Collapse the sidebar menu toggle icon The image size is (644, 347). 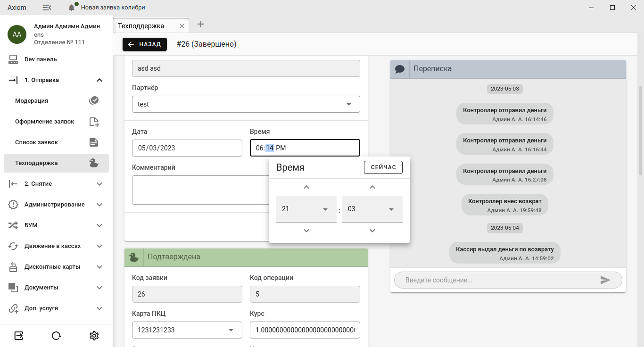(47, 8)
